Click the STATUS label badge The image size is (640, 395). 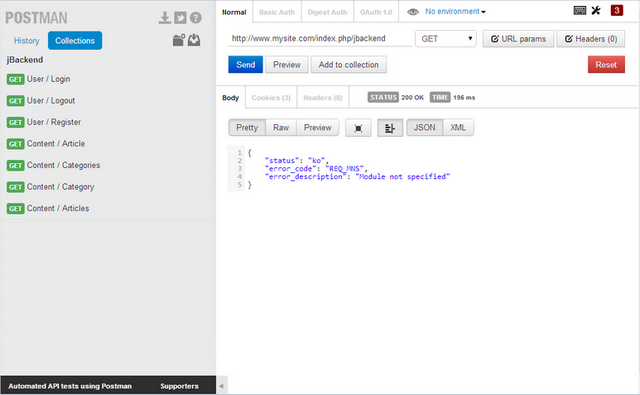[x=383, y=98]
